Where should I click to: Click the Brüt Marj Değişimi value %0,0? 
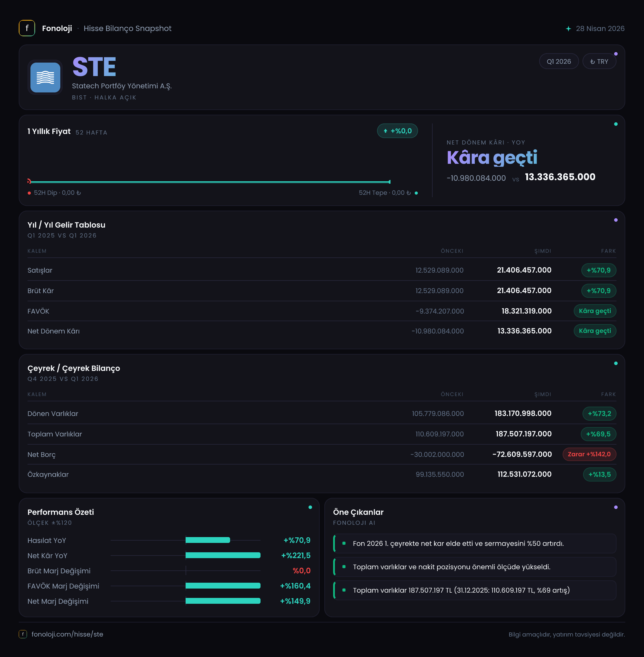(x=302, y=571)
